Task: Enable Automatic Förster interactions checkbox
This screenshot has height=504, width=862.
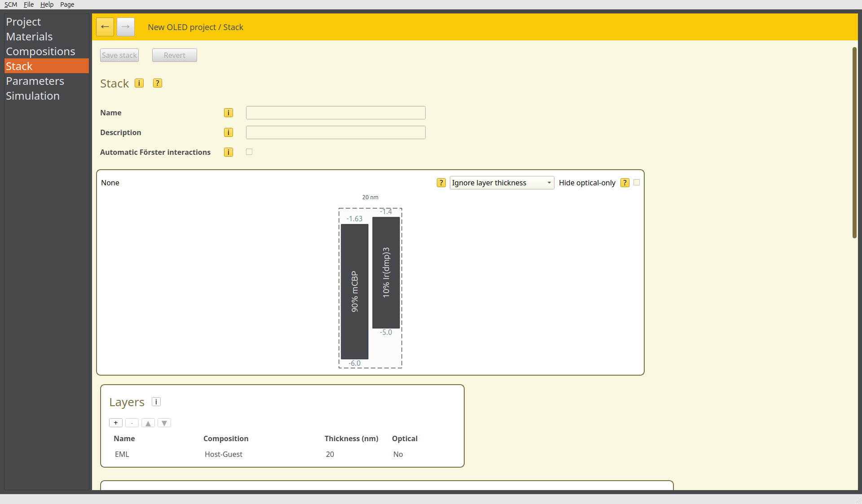Action: 249,152
